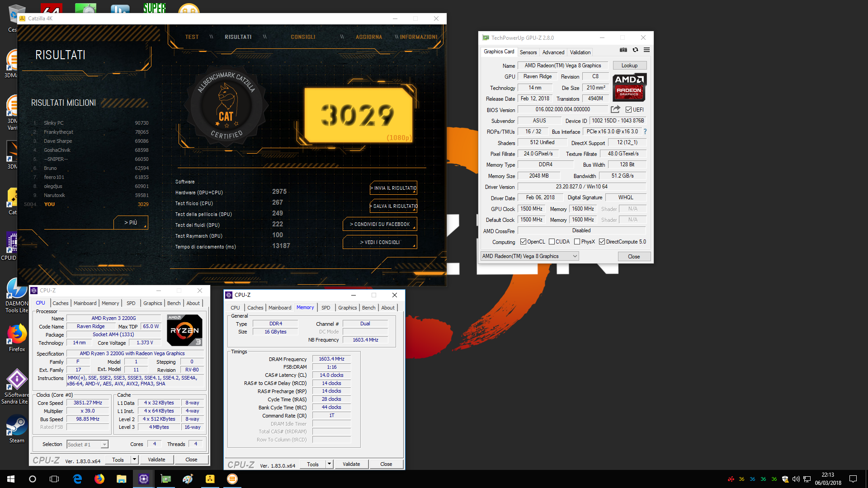Click the 3029 score panel
Screen dimensions: 868x488
pos(358,115)
